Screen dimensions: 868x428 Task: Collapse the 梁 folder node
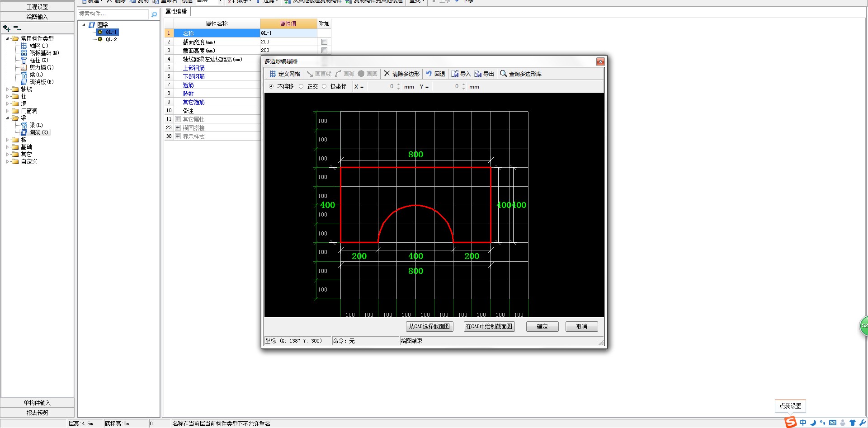(7, 118)
